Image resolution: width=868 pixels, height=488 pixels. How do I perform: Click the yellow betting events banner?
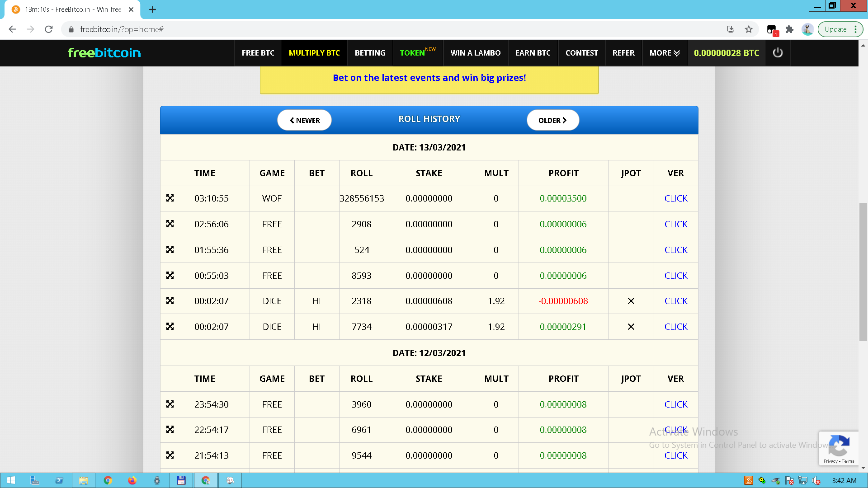pos(429,78)
